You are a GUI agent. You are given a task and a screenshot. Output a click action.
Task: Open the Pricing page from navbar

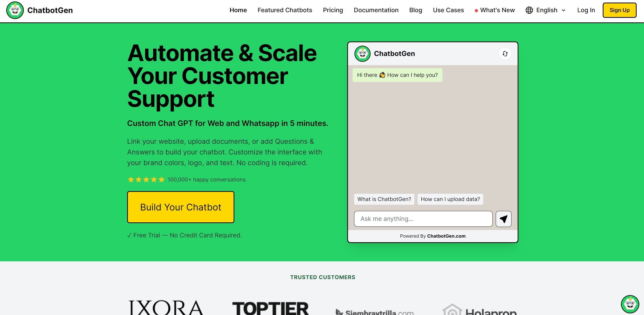(x=333, y=10)
